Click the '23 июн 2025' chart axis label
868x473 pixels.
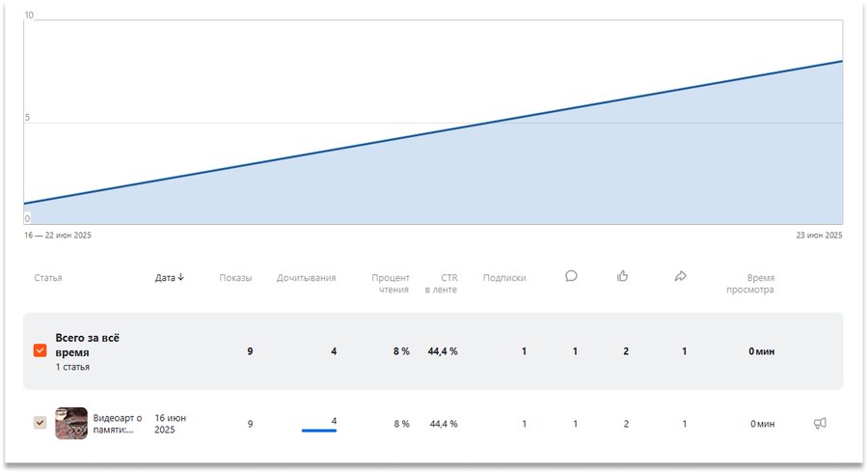819,235
